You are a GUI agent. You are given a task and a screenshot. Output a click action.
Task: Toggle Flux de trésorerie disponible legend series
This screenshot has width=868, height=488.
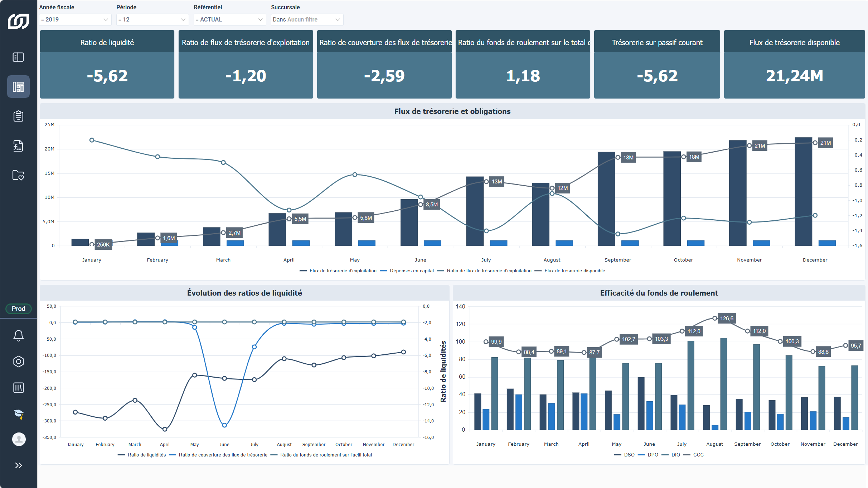[570, 271]
